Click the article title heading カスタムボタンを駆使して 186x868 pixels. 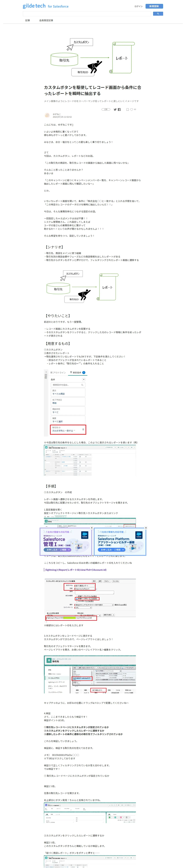tap(93, 90)
